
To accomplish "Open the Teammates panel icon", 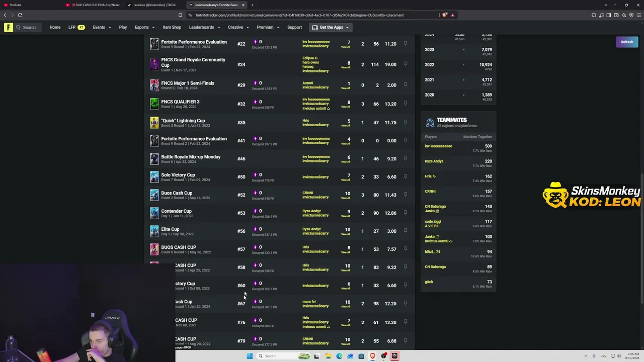I will pyautogui.click(x=430, y=122).
